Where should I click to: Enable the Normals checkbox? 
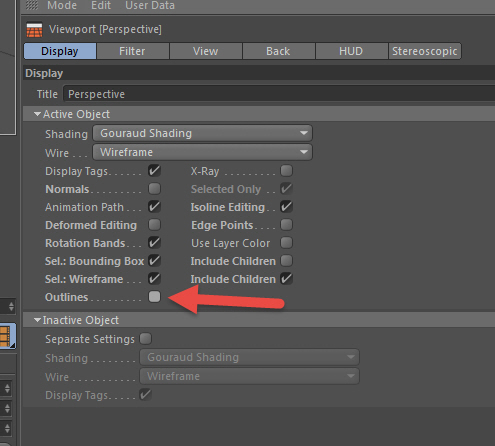[x=154, y=189]
